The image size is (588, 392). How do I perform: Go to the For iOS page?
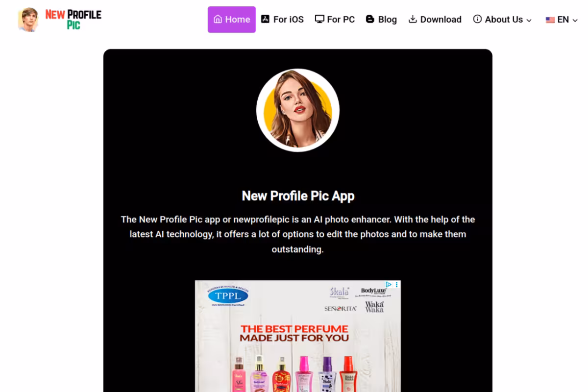pyautogui.click(x=282, y=20)
